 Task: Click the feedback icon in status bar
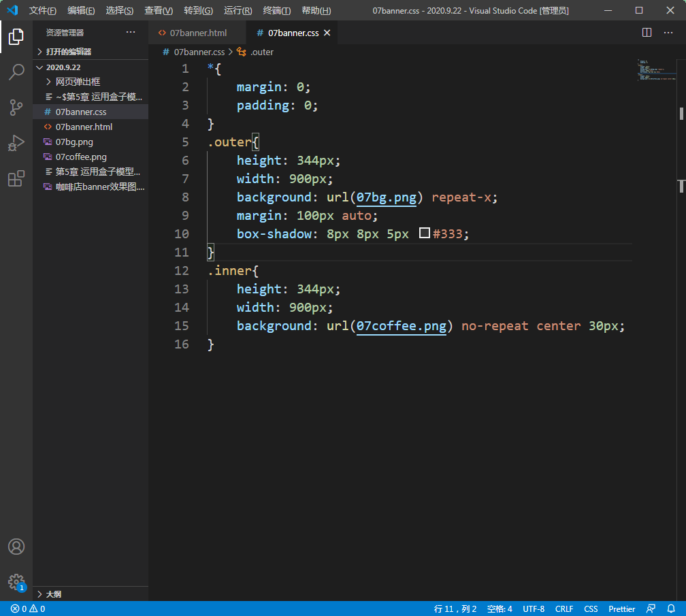pos(651,609)
